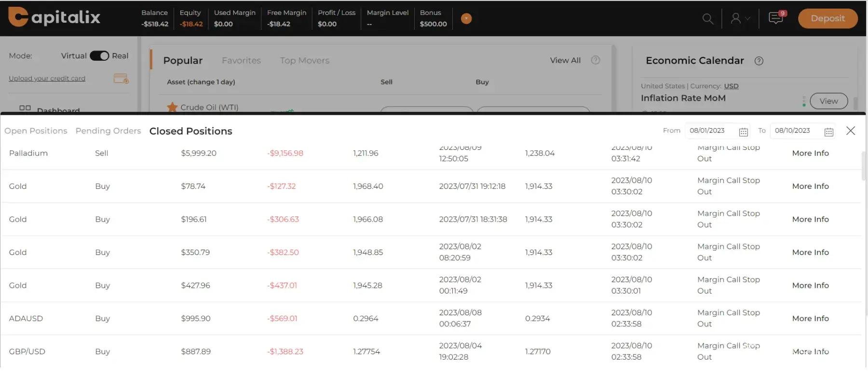This screenshot has width=868, height=375.
Task: Click the search magnifier icon
Action: click(x=707, y=19)
